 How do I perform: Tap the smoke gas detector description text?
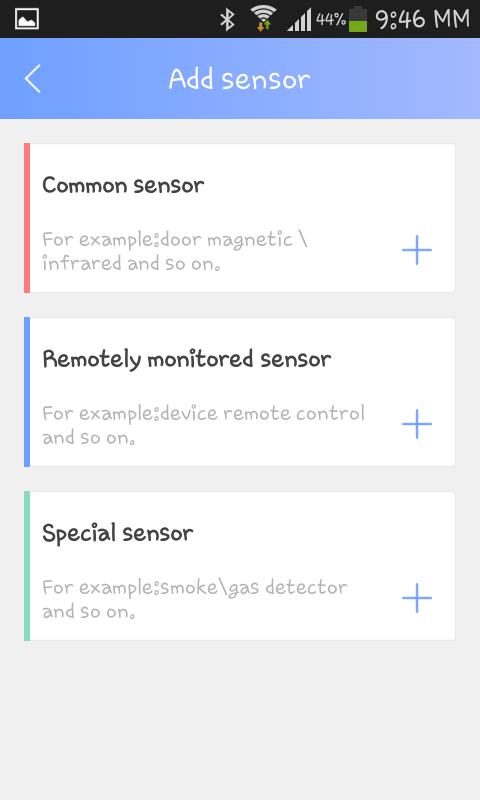pos(195,599)
